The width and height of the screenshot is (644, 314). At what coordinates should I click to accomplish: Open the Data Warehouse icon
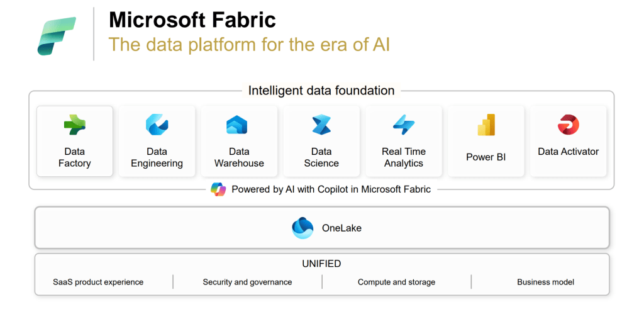point(239,125)
